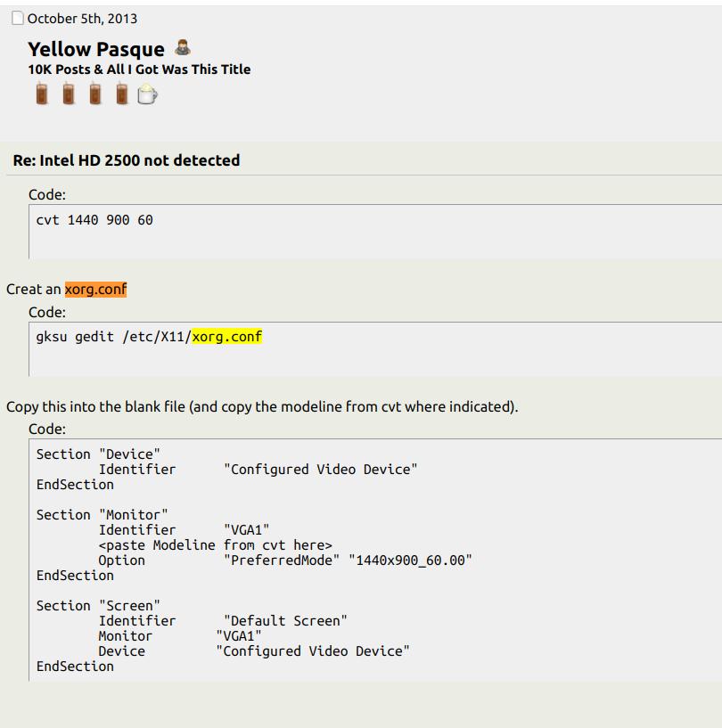Click the first brown coffee cup rank icon
722x728 pixels.
click(x=41, y=94)
